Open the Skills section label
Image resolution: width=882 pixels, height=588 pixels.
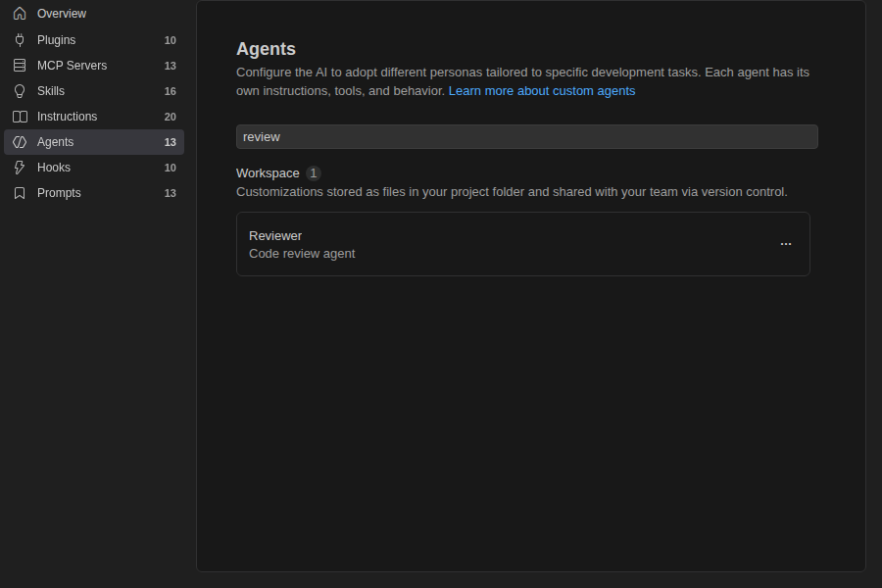pyautogui.click(x=51, y=91)
